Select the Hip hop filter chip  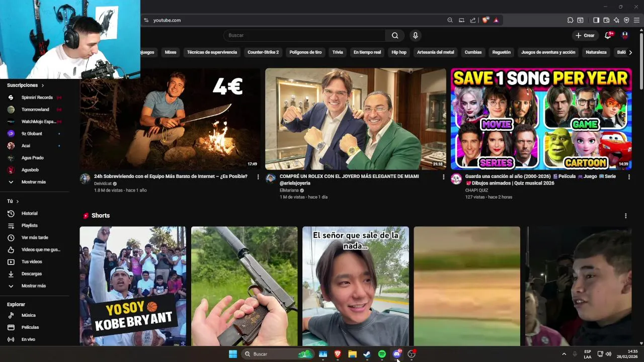tap(399, 52)
